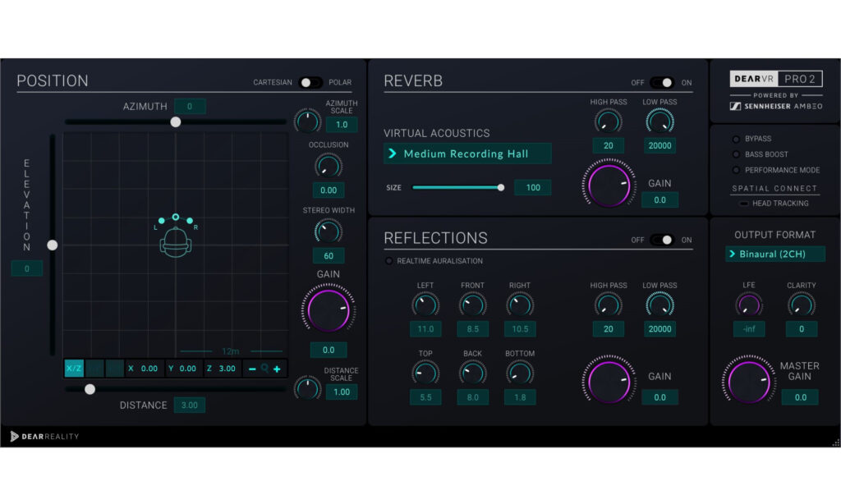Click the Azimuth value field

click(190, 106)
